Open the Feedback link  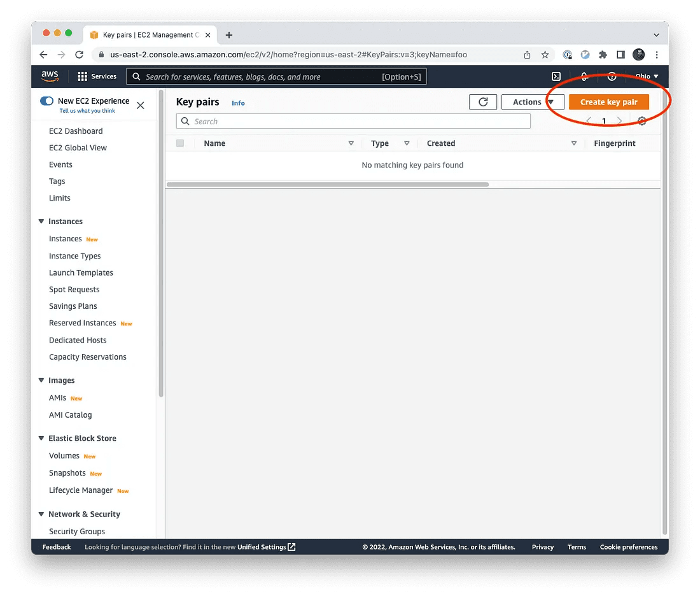click(x=56, y=547)
